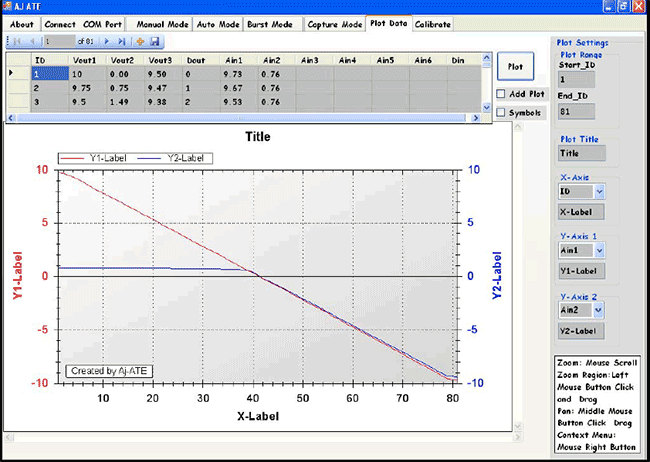The image size is (650, 462).
Task: Click the table horizontal scrollbar thumb
Action: click(242, 118)
